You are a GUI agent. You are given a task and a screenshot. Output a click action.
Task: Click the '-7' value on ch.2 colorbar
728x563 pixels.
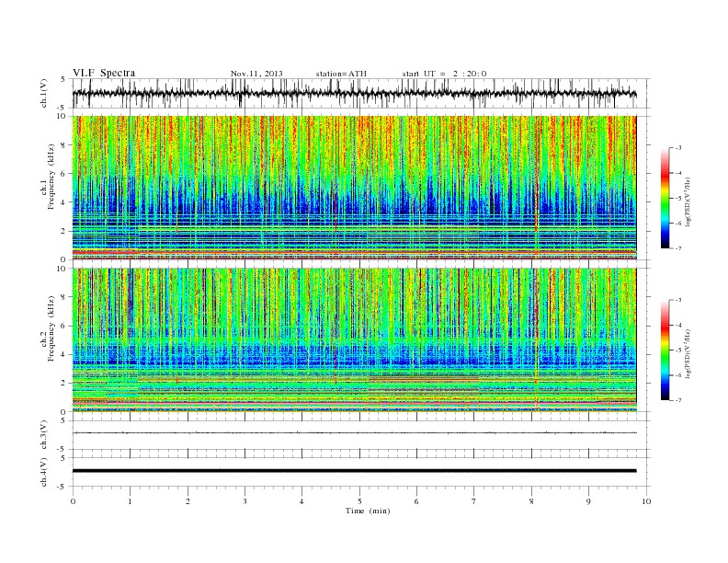677,400
